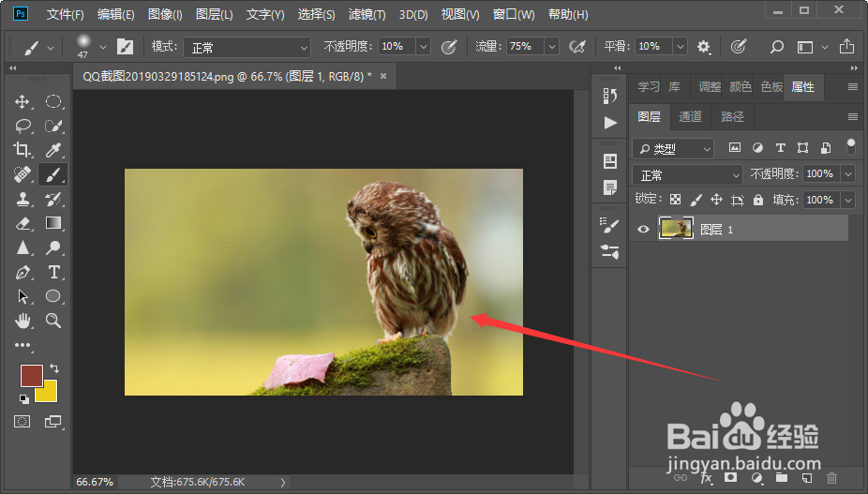Select the Spot Healing Brush tool
This screenshot has height=494, width=868.
pos(22,174)
